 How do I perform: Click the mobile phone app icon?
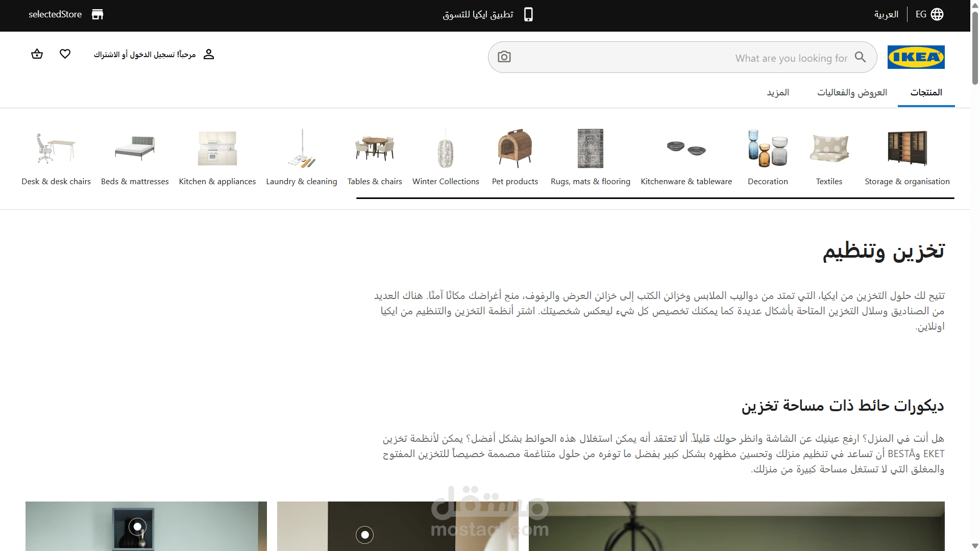528,14
